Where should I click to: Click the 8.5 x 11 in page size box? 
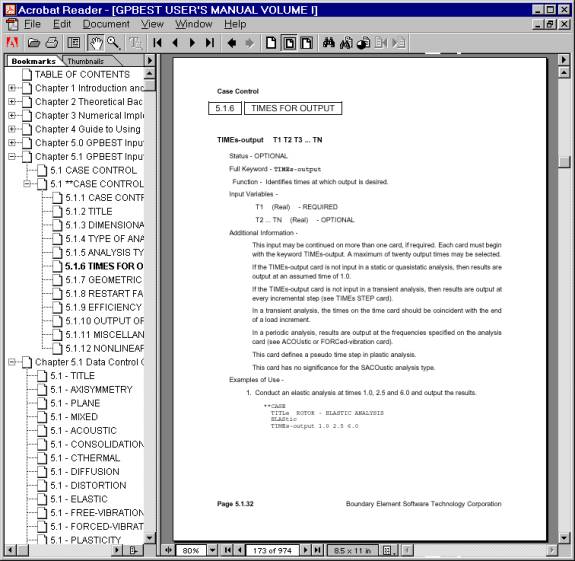click(352, 550)
